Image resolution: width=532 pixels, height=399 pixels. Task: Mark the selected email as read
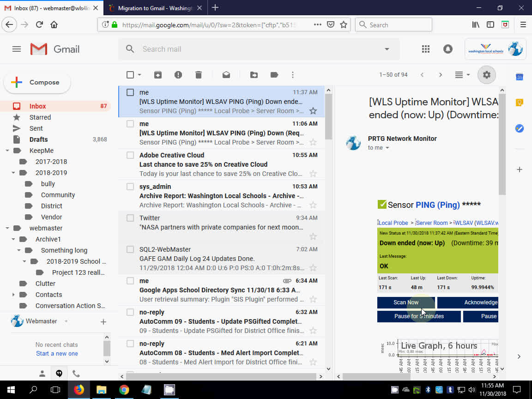(x=226, y=74)
